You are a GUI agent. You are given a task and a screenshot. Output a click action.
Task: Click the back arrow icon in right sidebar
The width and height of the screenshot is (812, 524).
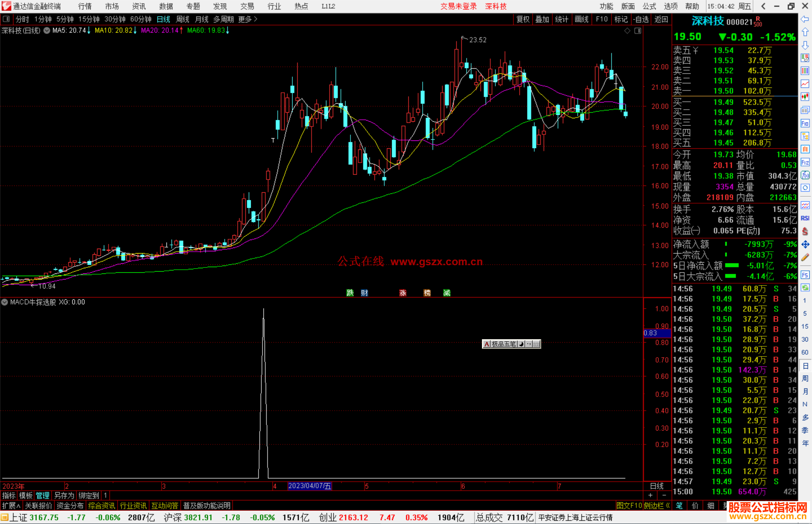(x=805, y=19)
